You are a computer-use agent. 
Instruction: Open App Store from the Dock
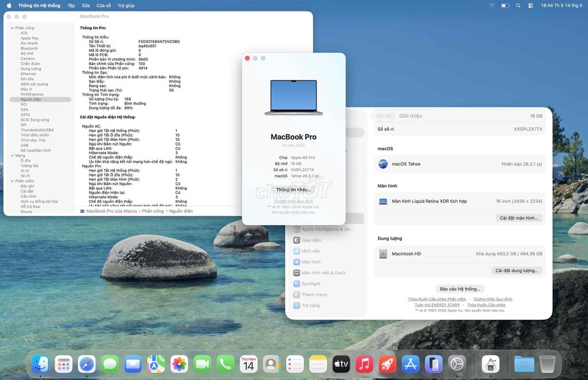point(411,364)
